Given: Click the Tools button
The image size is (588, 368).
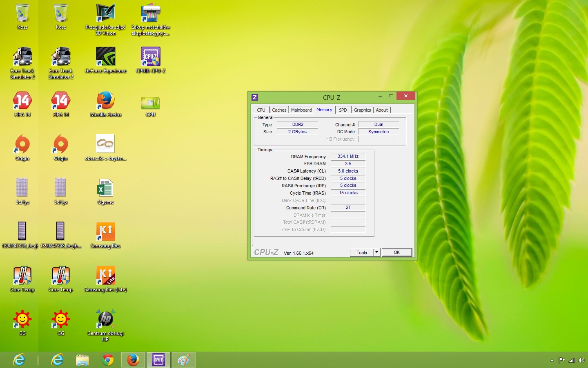Looking at the screenshot, I should 361,252.
